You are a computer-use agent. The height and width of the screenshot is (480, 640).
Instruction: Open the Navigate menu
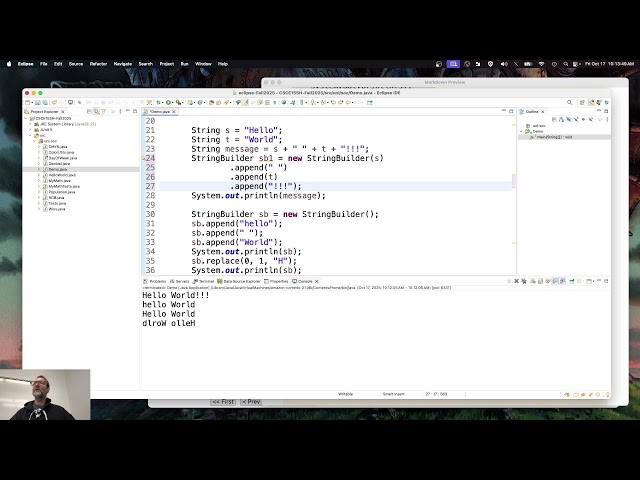pos(123,64)
